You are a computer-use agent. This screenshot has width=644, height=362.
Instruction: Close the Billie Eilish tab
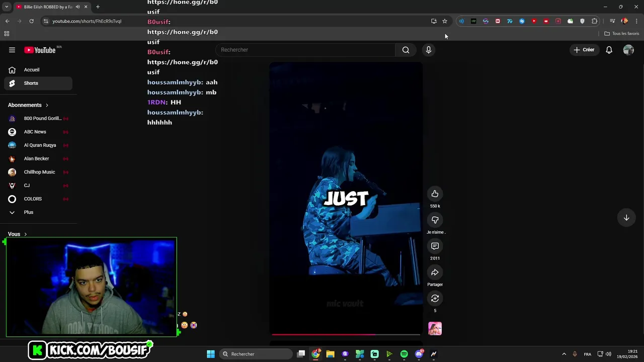(86, 7)
